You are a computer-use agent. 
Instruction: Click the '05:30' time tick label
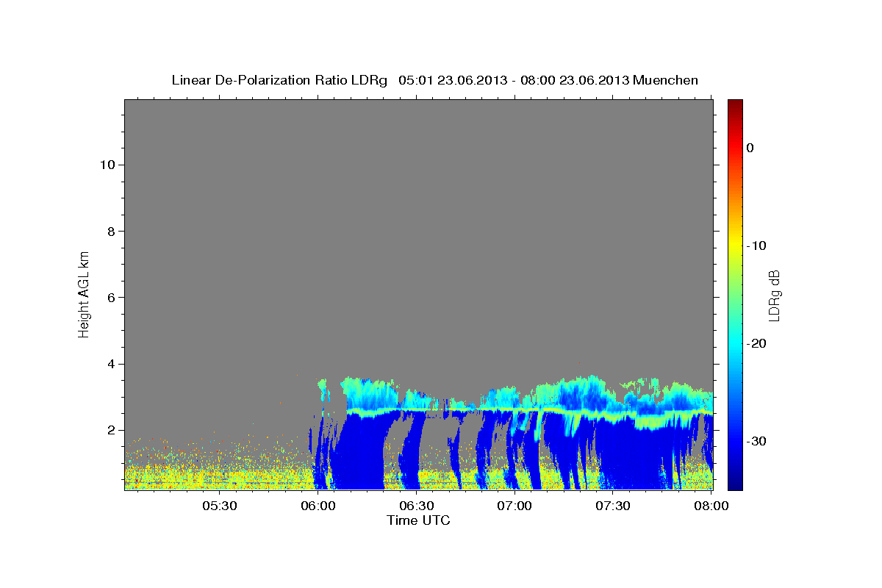pyautogui.click(x=219, y=506)
